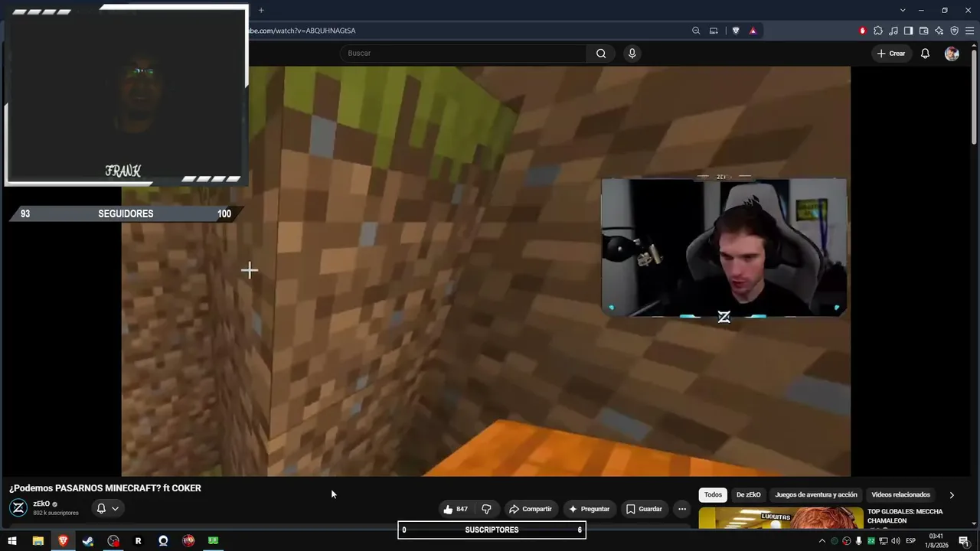The image size is (980, 551).
Task: Show more filter chips with right arrow
Action: 952,495
